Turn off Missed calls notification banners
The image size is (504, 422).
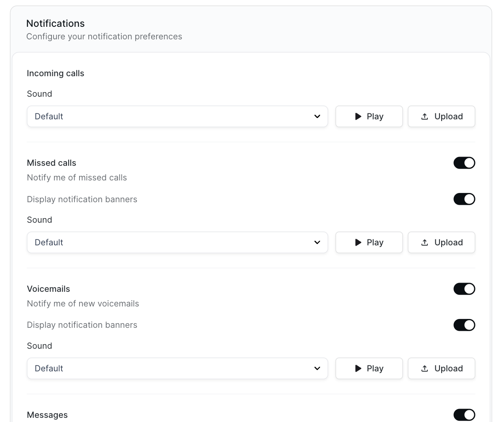[464, 199]
